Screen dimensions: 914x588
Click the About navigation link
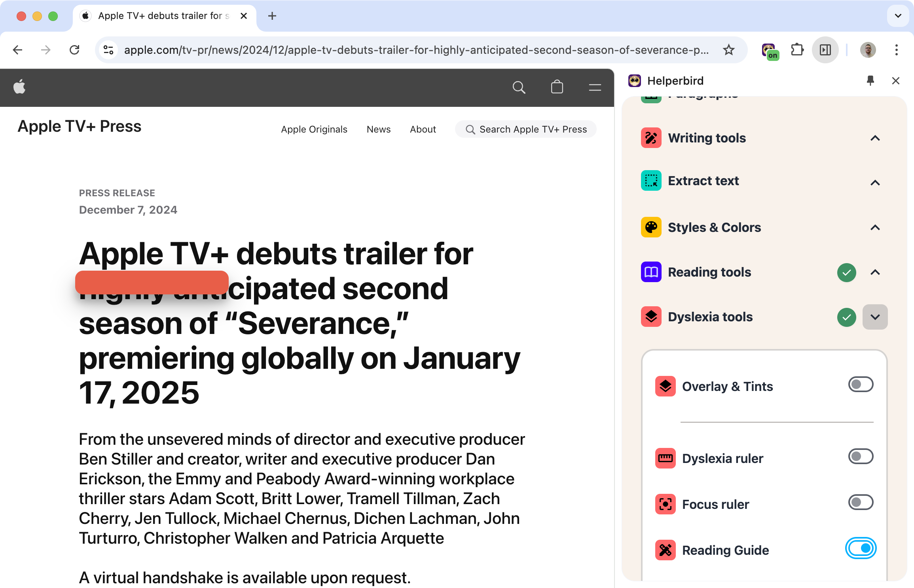(423, 129)
